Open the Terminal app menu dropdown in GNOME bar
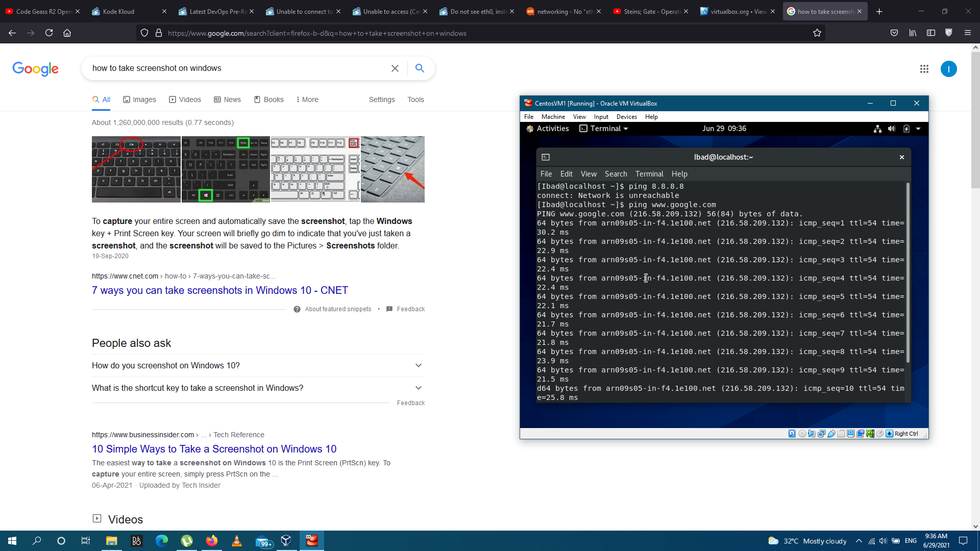Viewport: 980px width, 551px height. pyautogui.click(x=604, y=129)
